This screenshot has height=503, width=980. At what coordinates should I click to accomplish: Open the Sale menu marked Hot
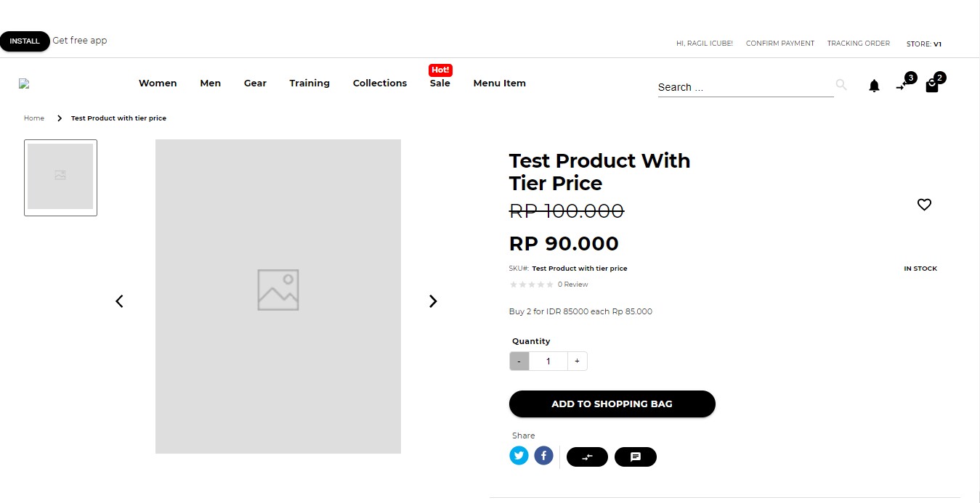(440, 83)
